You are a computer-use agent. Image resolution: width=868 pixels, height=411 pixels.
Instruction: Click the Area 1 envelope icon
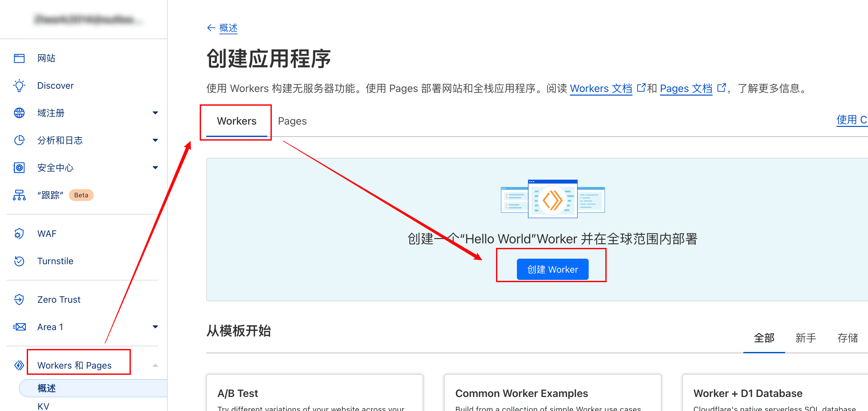click(x=19, y=327)
